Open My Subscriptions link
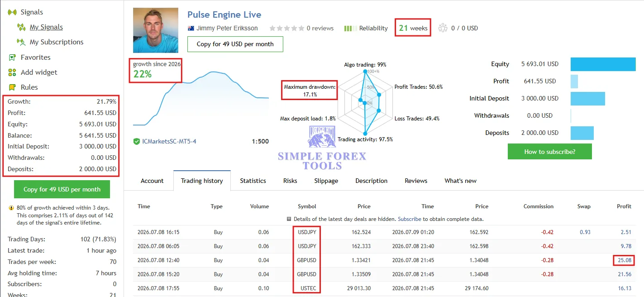Image resolution: width=644 pixels, height=297 pixels. (x=57, y=42)
